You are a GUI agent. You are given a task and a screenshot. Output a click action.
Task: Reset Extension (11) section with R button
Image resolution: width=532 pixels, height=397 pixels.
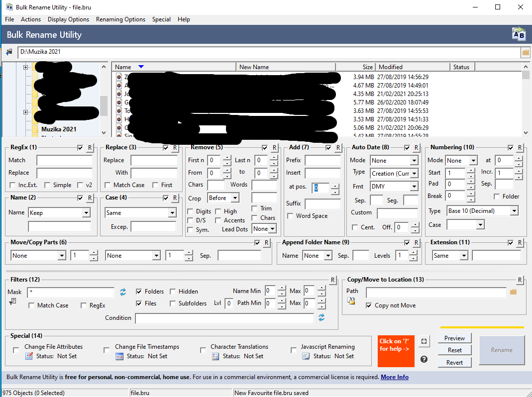pyautogui.click(x=520, y=243)
